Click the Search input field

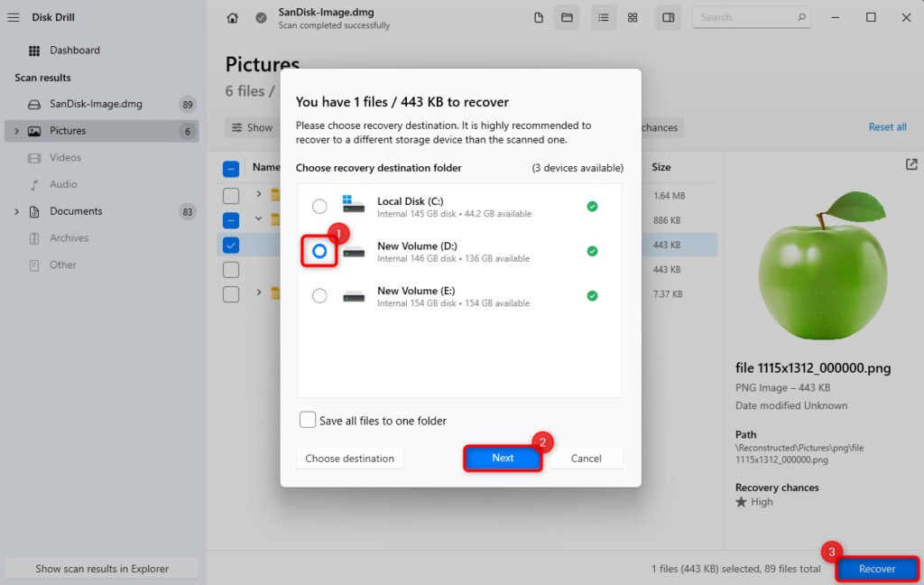(744, 17)
